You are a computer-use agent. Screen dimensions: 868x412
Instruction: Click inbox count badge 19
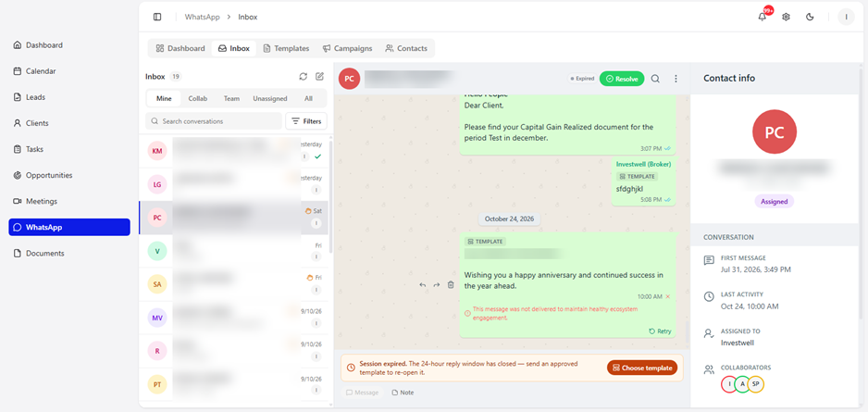pyautogui.click(x=176, y=77)
